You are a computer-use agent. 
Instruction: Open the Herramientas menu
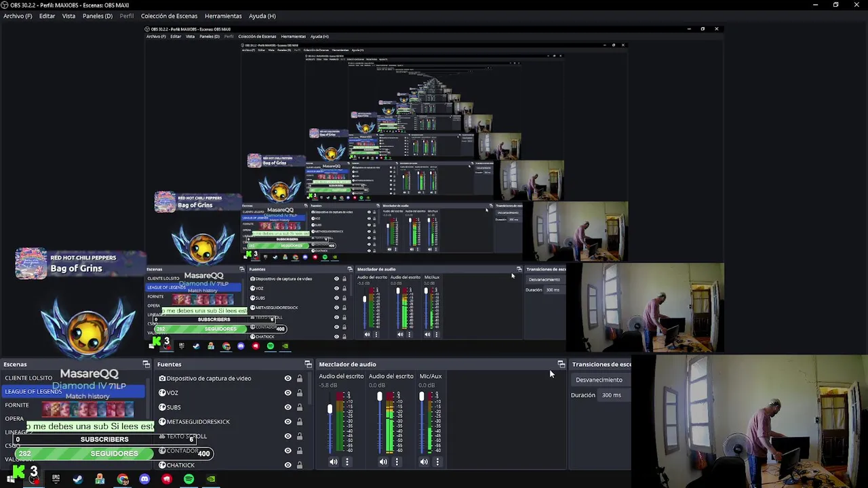click(x=223, y=16)
